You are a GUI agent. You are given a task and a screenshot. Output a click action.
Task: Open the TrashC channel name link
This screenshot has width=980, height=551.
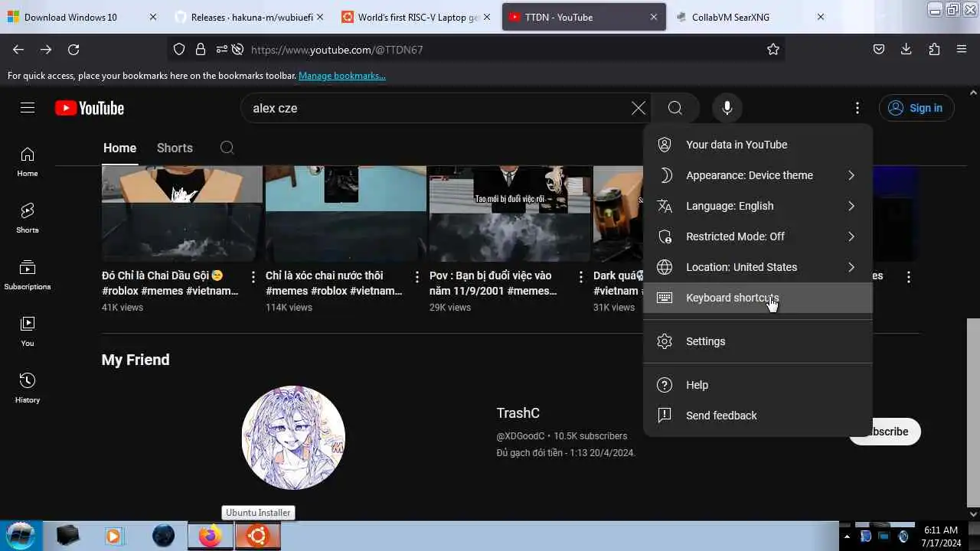tap(518, 413)
